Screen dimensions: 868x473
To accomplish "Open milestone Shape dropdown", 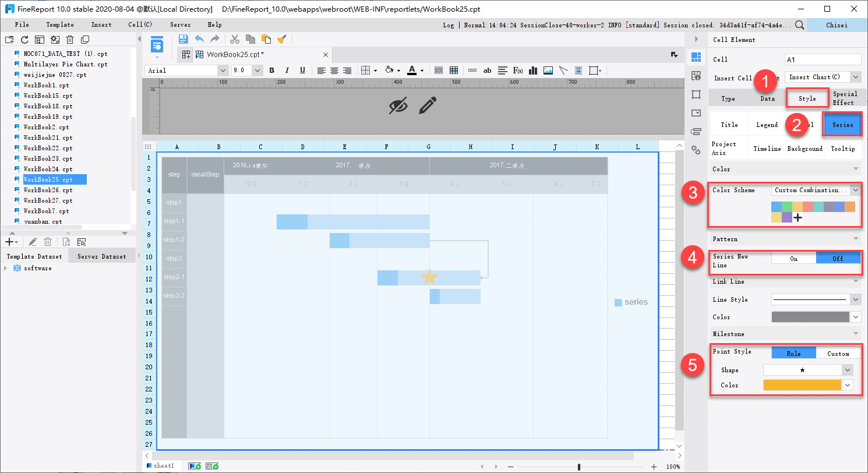I will point(848,370).
